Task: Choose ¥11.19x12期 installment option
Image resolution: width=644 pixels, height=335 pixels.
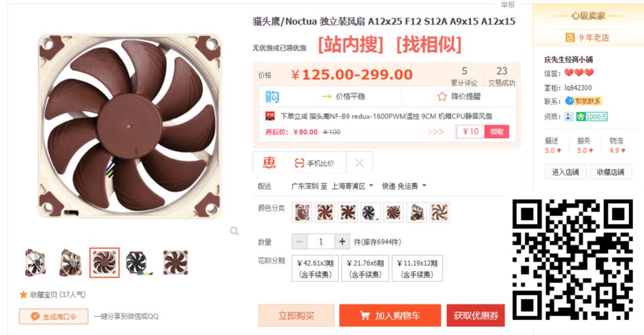Action: tap(417, 268)
